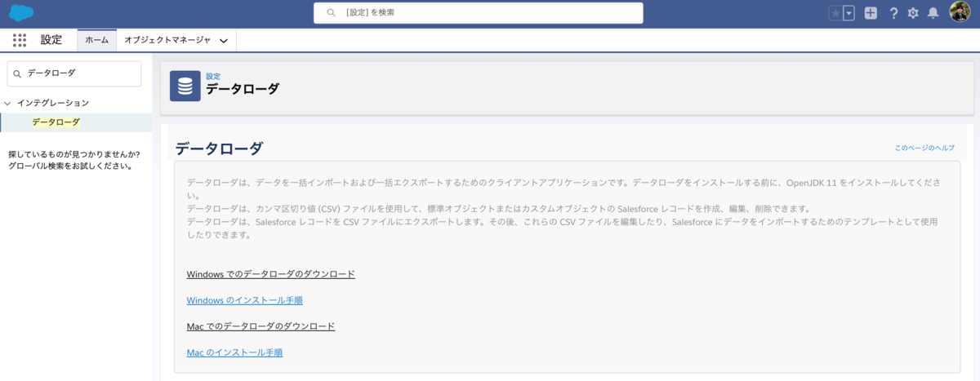Click the グローバル検索をお試しください text
The width and height of the screenshot is (980, 381).
point(69,166)
